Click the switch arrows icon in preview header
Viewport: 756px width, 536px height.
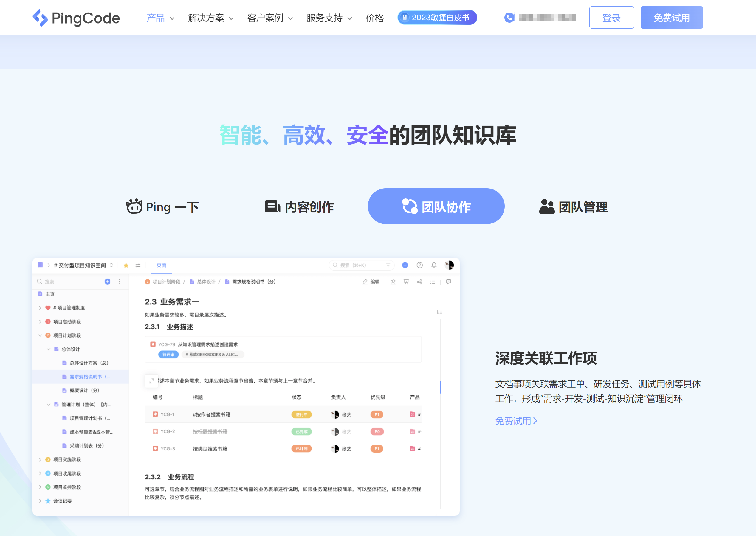tap(138, 265)
